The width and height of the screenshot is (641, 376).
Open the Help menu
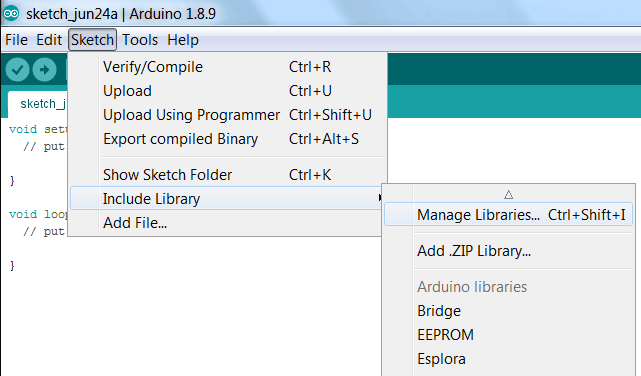tap(183, 40)
